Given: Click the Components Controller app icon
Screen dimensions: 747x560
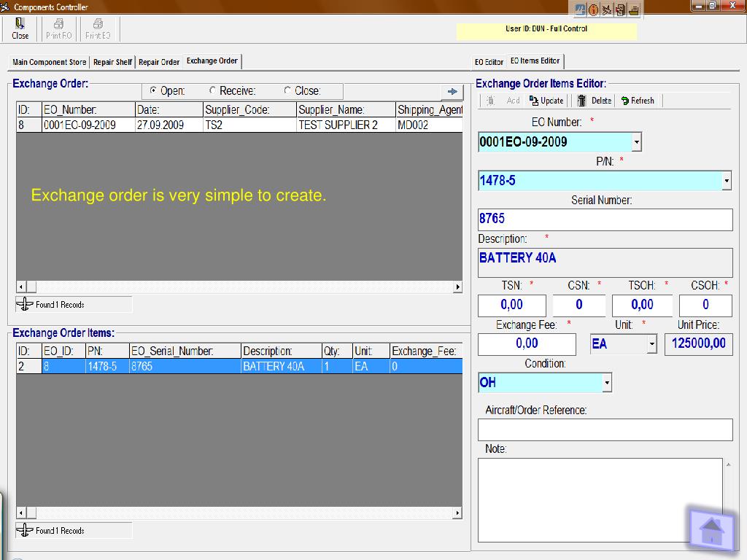Looking at the screenshot, I should tap(5, 7).
